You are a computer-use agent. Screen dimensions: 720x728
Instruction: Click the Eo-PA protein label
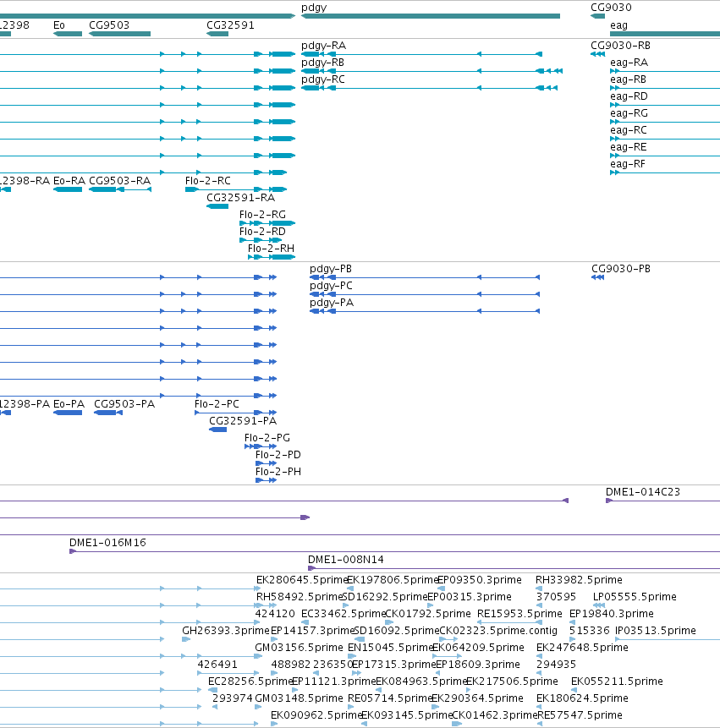tap(69, 404)
